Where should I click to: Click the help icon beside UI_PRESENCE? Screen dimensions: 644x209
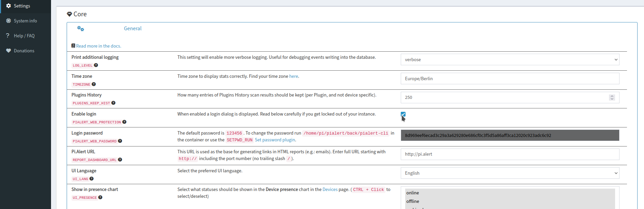(x=100, y=197)
